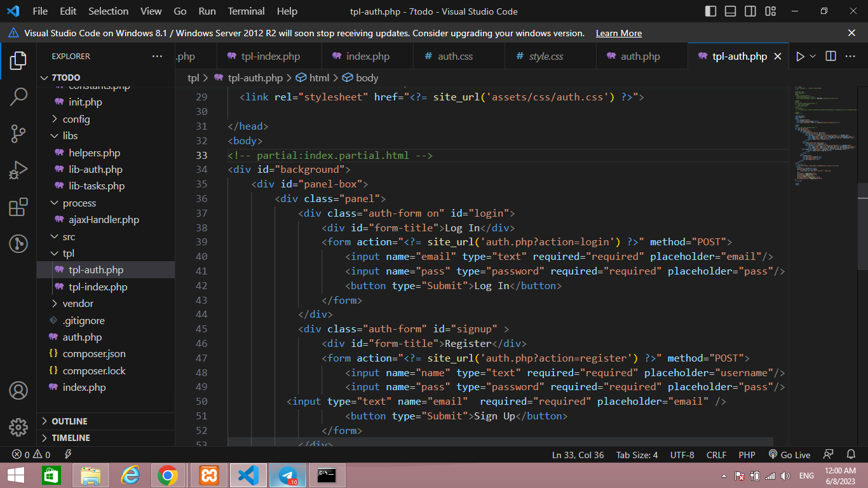Switch to auth.css tab

(x=455, y=57)
